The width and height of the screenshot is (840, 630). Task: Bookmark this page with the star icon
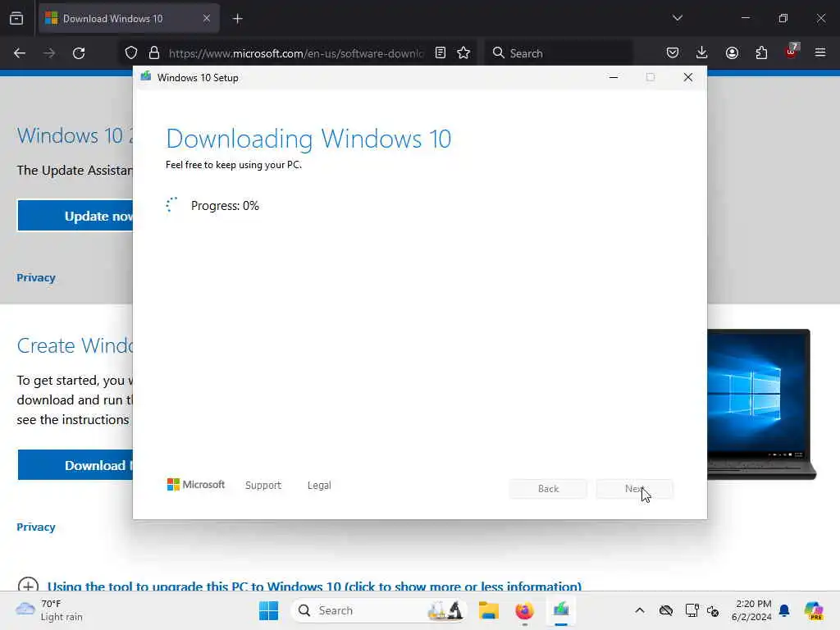point(464,52)
